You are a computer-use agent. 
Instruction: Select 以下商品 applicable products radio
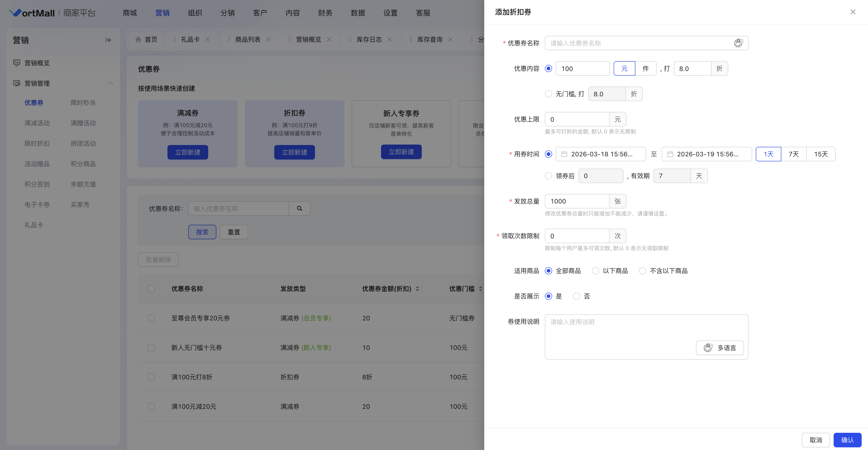pyautogui.click(x=596, y=271)
